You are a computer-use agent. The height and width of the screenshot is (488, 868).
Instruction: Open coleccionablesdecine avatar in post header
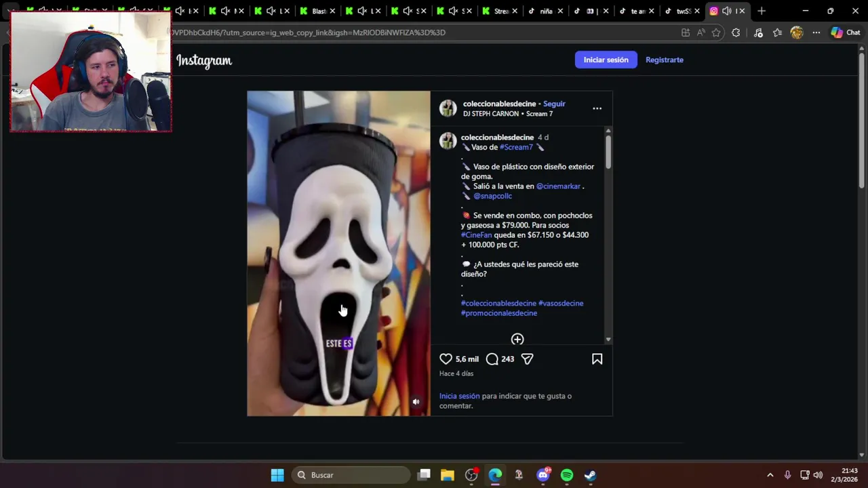coord(448,108)
